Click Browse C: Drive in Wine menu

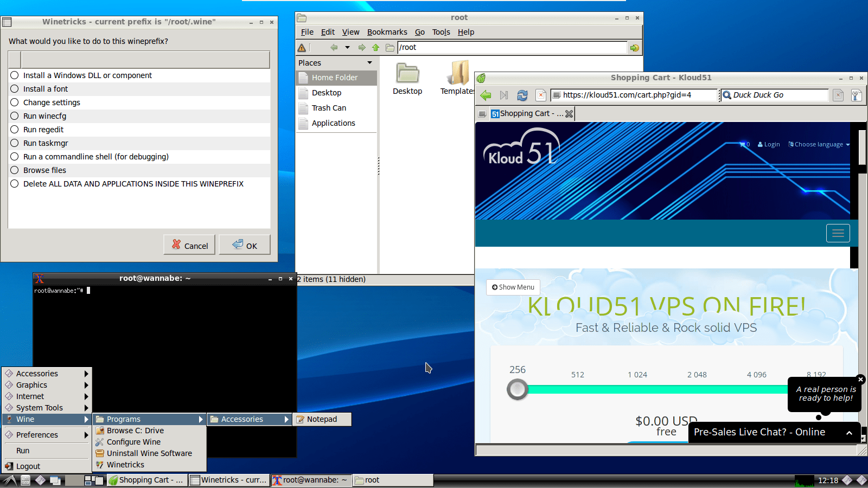tap(150, 431)
